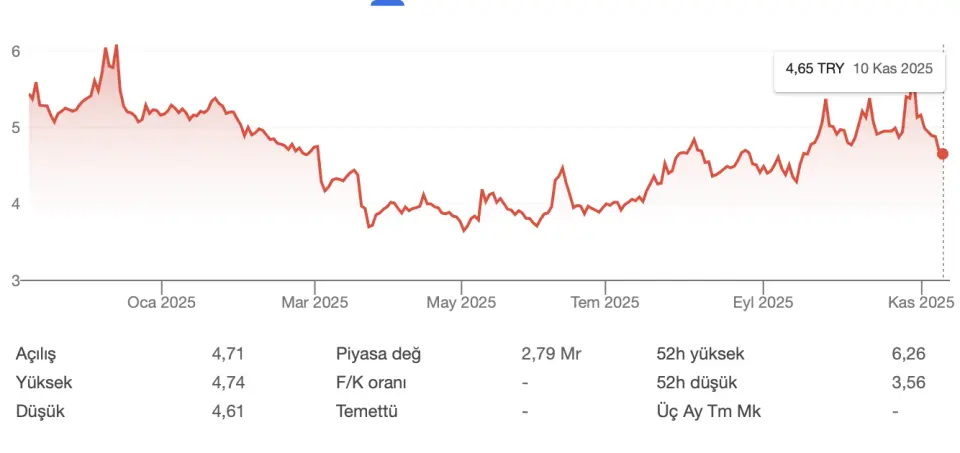The width and height of the screenshot is (960, 453).
Task: Click the May 2025 axis label
Action: [462, 302]
